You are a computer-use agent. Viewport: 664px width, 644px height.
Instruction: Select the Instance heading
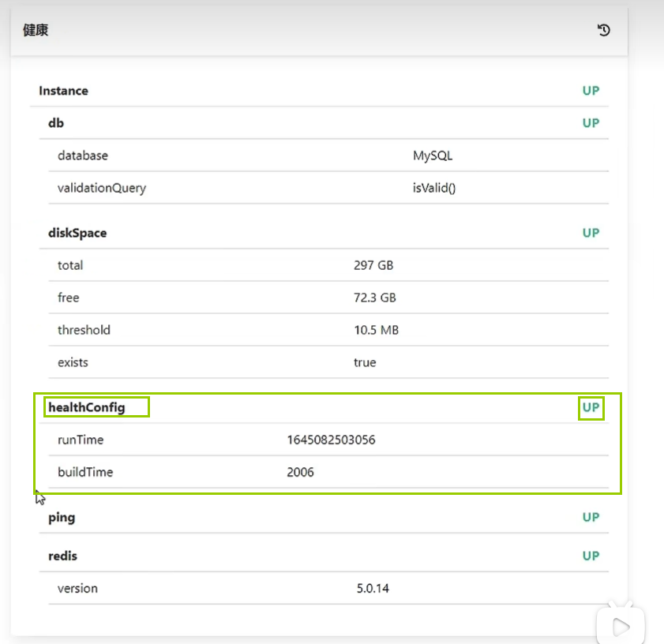click(64, 91)
